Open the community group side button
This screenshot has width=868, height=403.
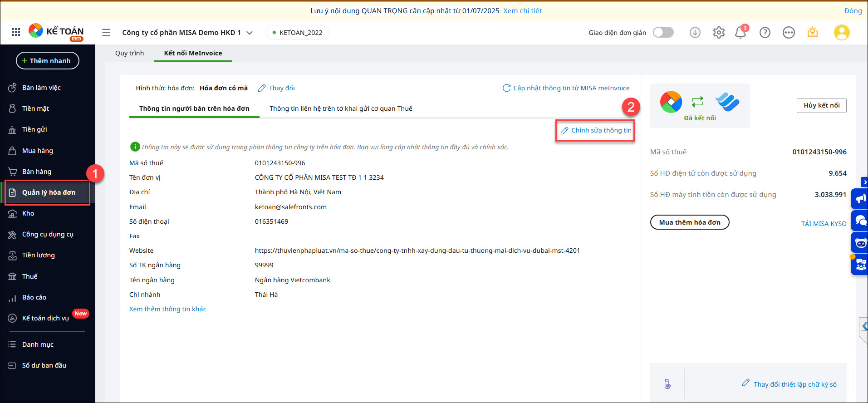click(860, 265)
